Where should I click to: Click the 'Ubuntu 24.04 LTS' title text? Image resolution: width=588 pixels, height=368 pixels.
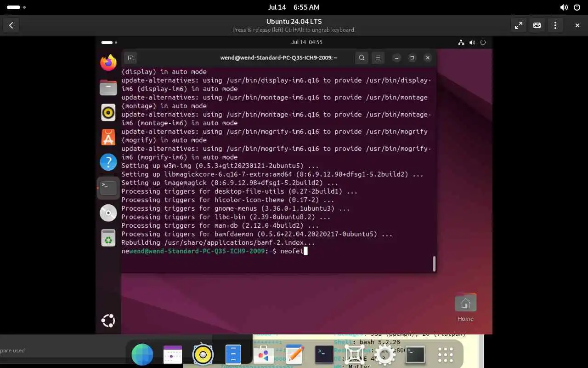click(x=294, y=22)
